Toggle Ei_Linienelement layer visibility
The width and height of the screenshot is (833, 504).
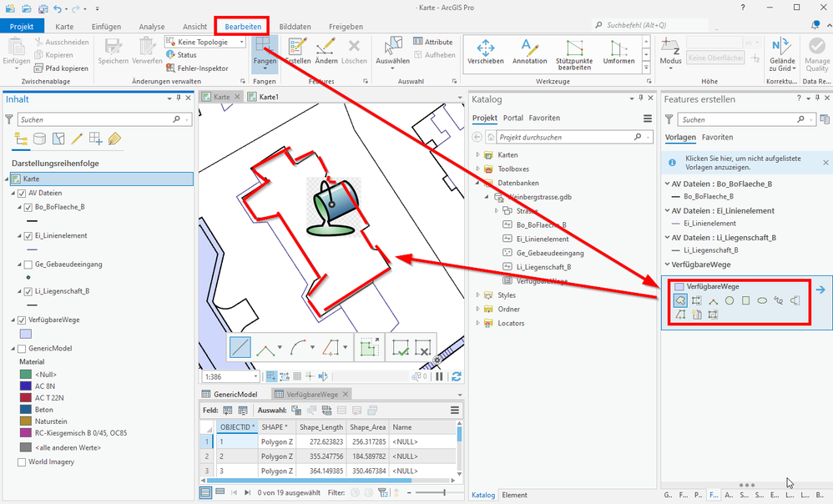[x=28, y=236]
